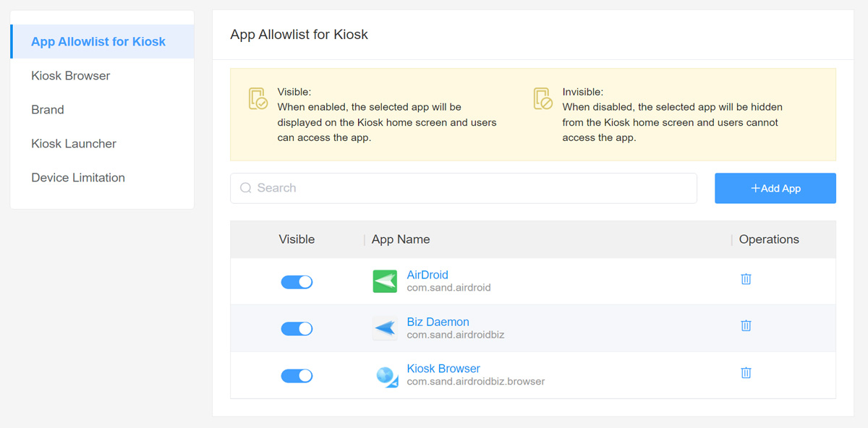Remove Biz Daemon via trash icon
868x428 pixels.
(746, 326)
